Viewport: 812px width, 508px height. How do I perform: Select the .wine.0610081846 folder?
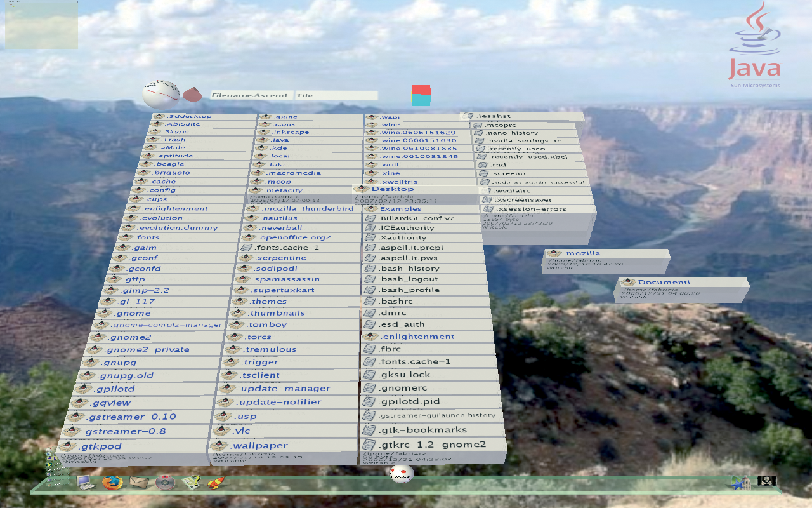pos(419,156)
